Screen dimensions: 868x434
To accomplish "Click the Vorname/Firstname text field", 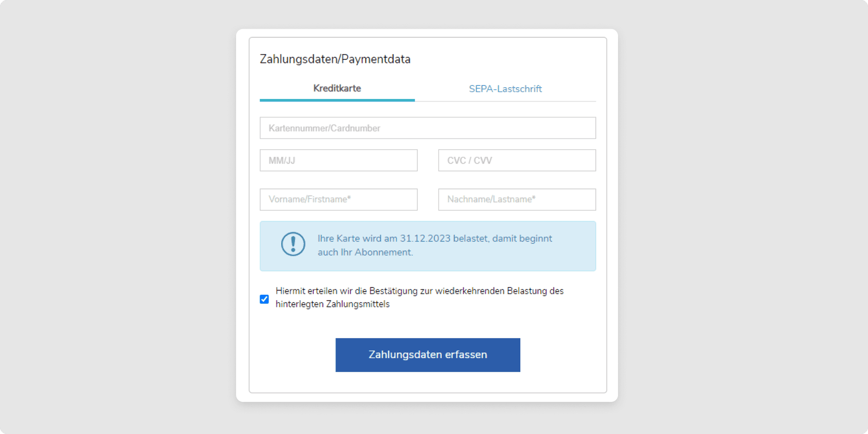I will click(338, 199).
